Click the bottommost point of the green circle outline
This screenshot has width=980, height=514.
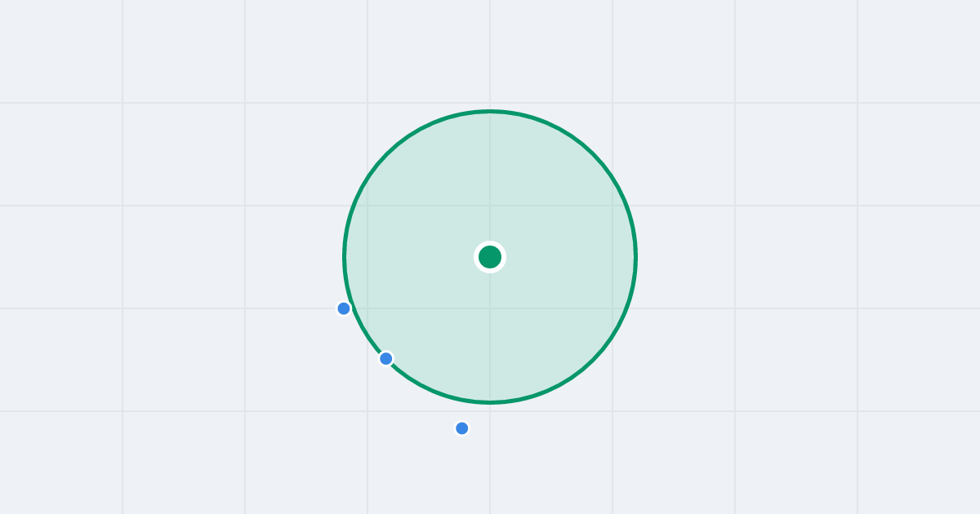click(490, 402)
